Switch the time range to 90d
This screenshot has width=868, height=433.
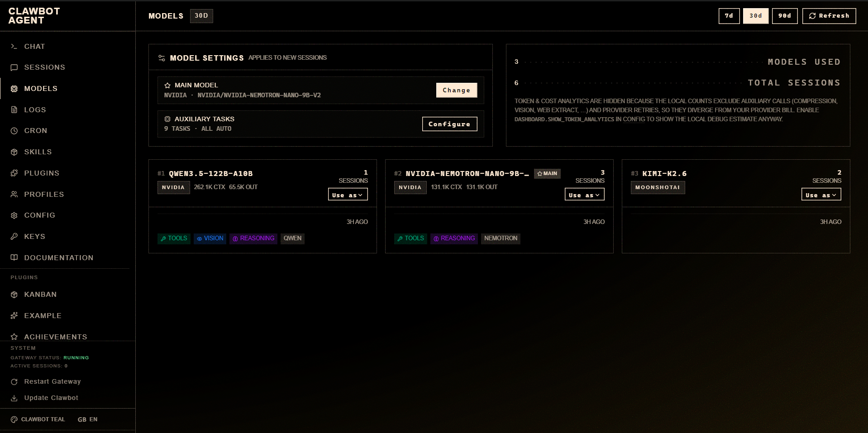coord(785,16)
